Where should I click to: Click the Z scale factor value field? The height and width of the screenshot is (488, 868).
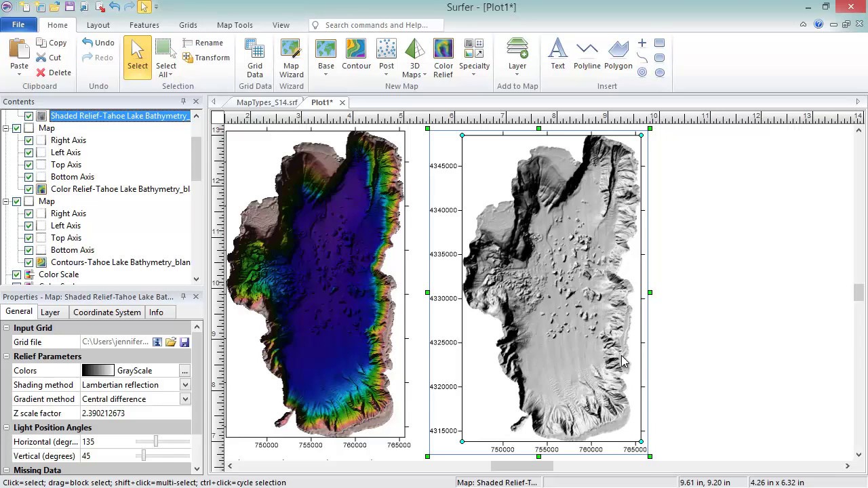(136, 413)
